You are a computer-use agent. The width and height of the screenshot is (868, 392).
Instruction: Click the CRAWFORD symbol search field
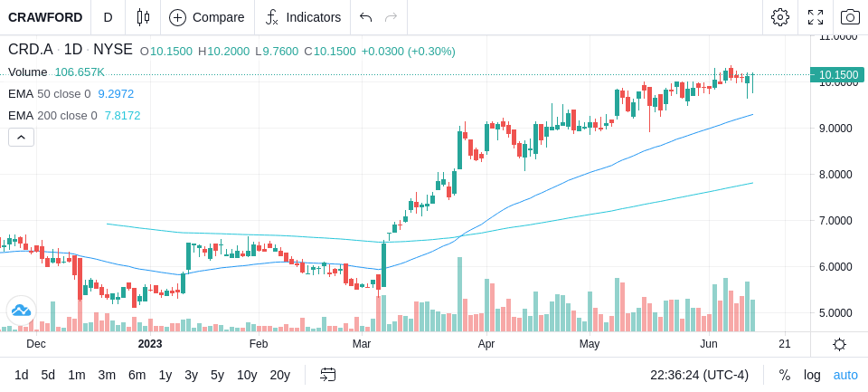[45, 17]
